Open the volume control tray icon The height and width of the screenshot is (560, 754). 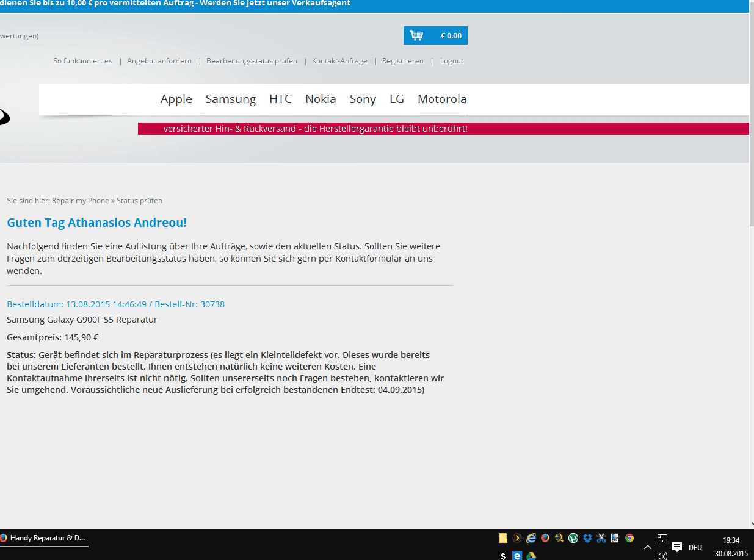(662, 556)
